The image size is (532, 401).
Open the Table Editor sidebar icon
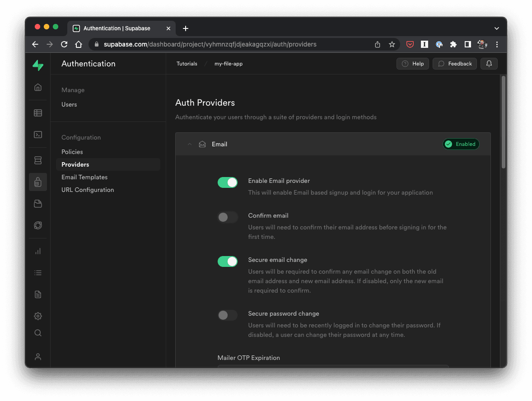pos(38,113)
